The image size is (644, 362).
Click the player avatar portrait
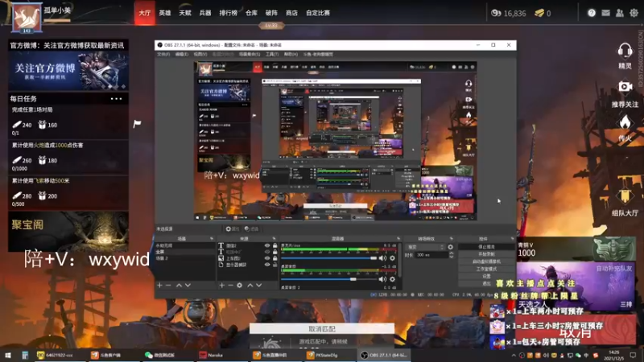[x=27, y=17]
